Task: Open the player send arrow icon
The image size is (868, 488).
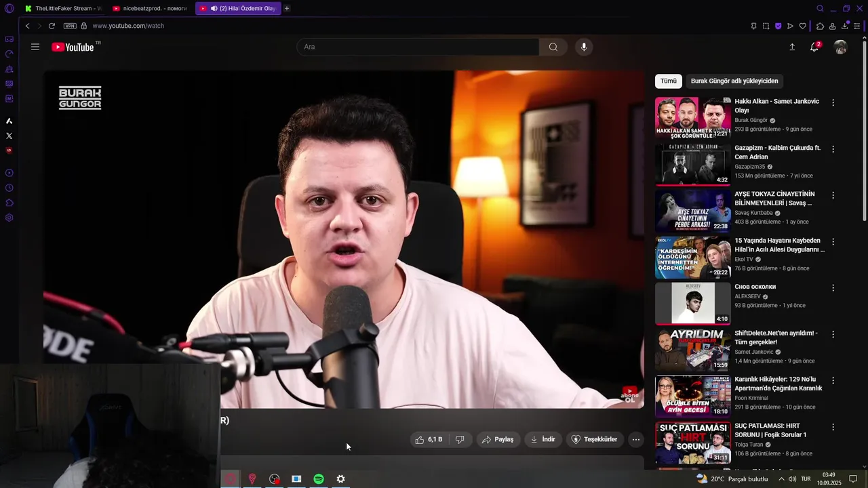Action: click(790, 26)
